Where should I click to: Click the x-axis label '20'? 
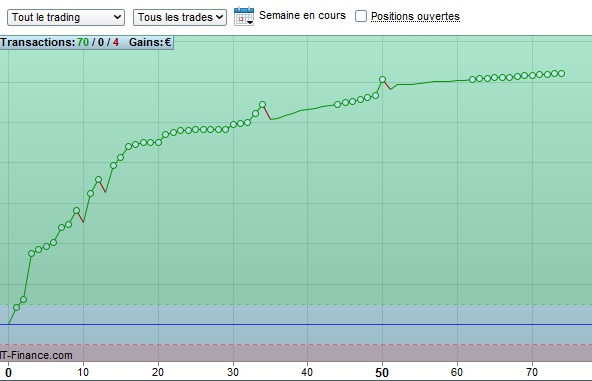[158, 372]
